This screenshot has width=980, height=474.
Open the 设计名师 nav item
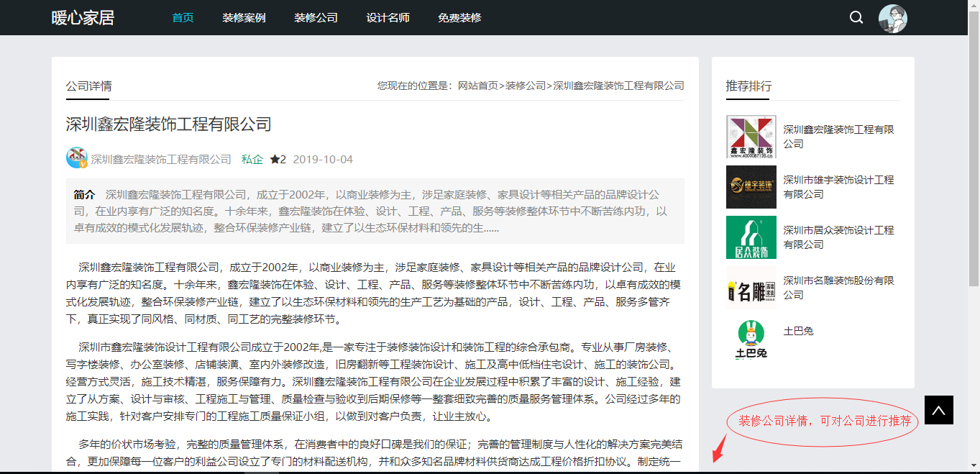click(388, 17)
